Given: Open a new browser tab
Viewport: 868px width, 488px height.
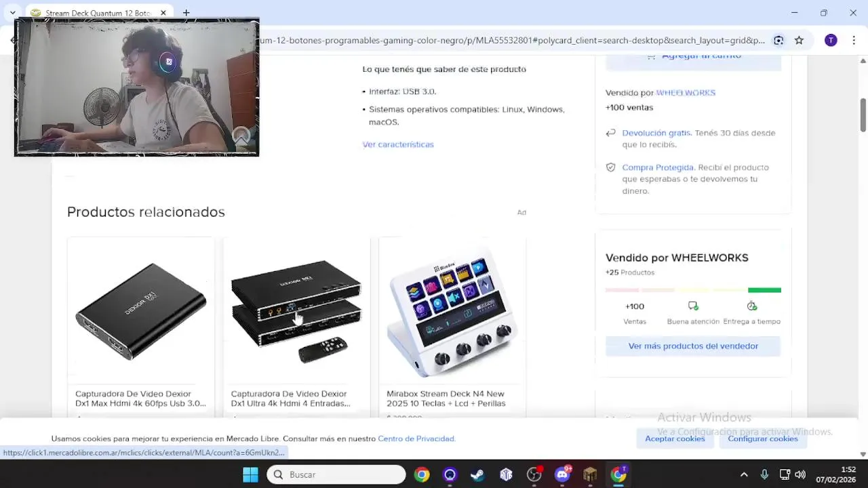Looking at the screenshot, I should pyautogui.click(x=186, y=13).
